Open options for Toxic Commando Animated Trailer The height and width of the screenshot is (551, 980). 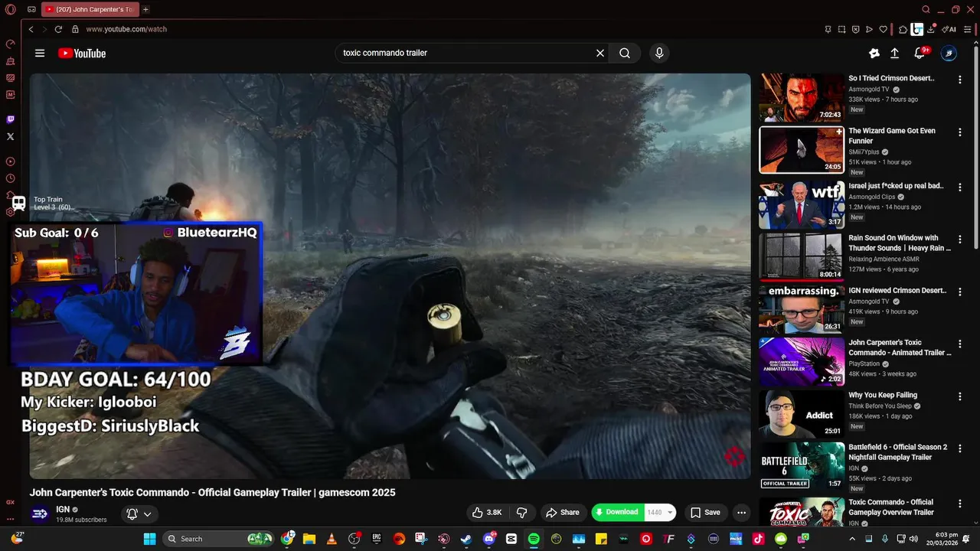(959, 344)
